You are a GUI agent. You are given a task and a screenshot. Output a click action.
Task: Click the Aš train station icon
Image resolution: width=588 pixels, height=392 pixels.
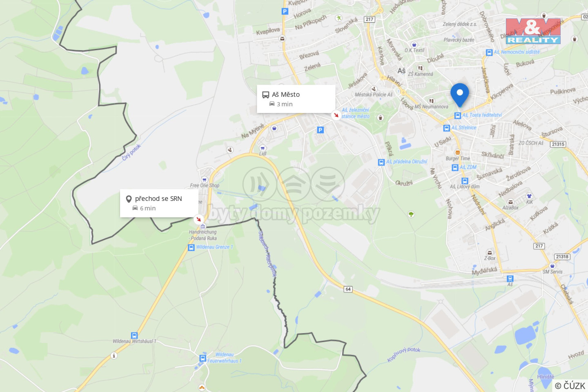510,278
